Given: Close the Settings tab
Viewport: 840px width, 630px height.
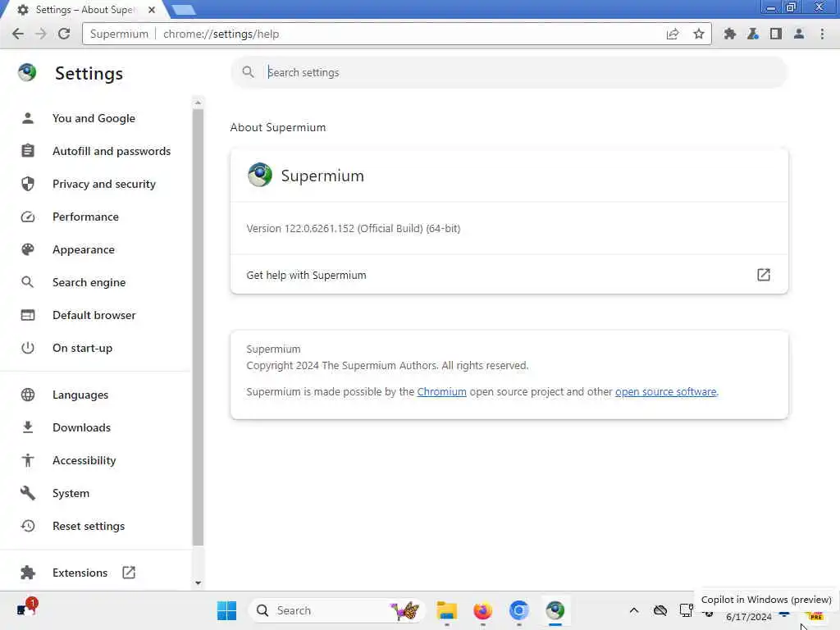Looking at the screenshot, I should (x=152, y=10).
